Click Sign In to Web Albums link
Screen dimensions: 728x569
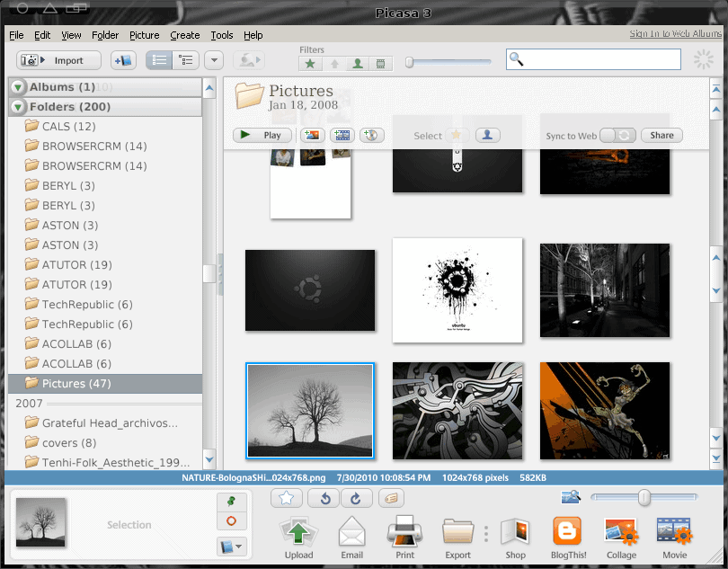point(676,33)
